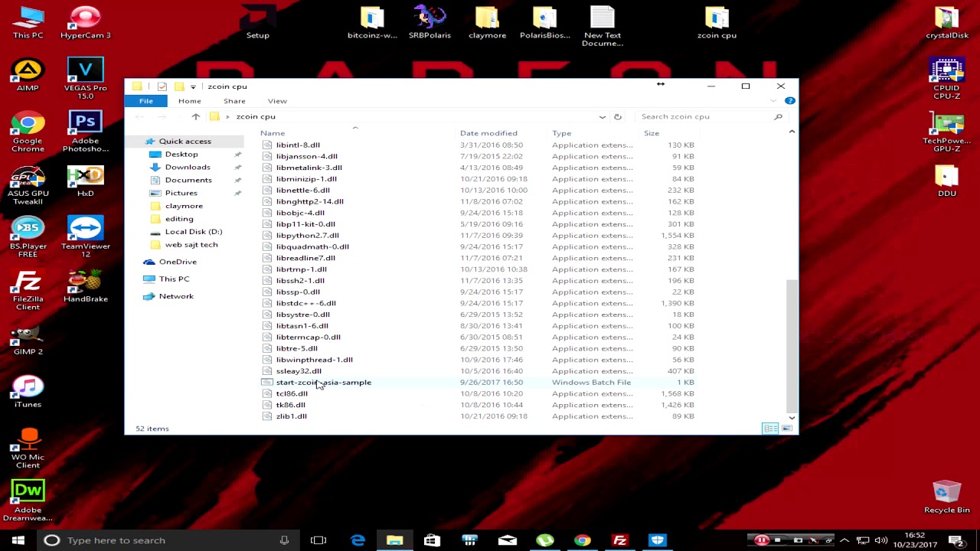Switch to details view layout icon

[769, 429]
